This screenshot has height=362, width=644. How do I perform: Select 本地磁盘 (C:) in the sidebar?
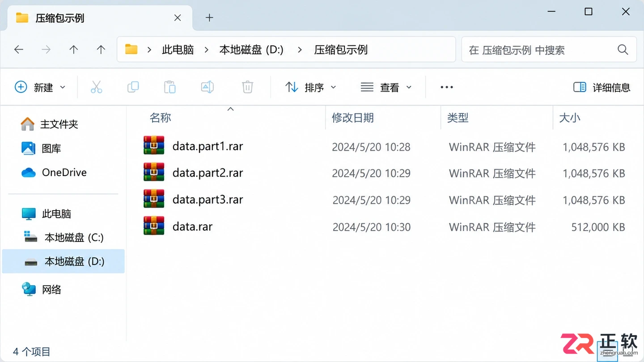coord(64,237)
